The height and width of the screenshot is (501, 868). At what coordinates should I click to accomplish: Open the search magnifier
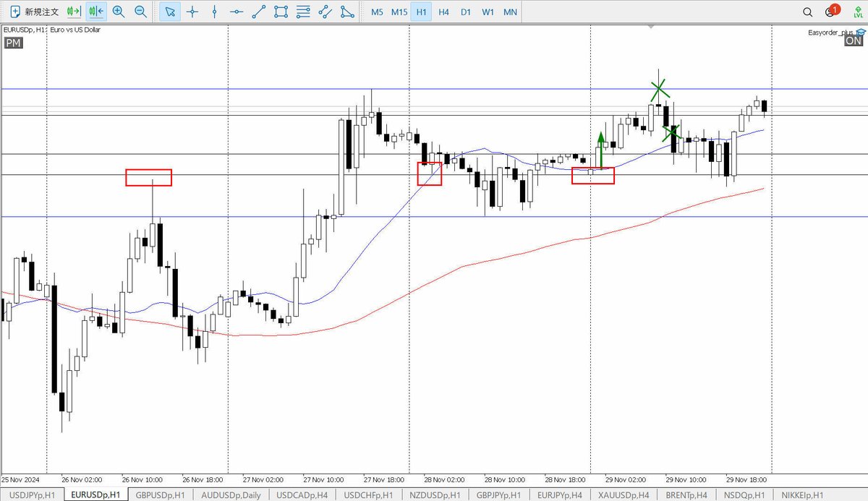[x=808, y=12]
